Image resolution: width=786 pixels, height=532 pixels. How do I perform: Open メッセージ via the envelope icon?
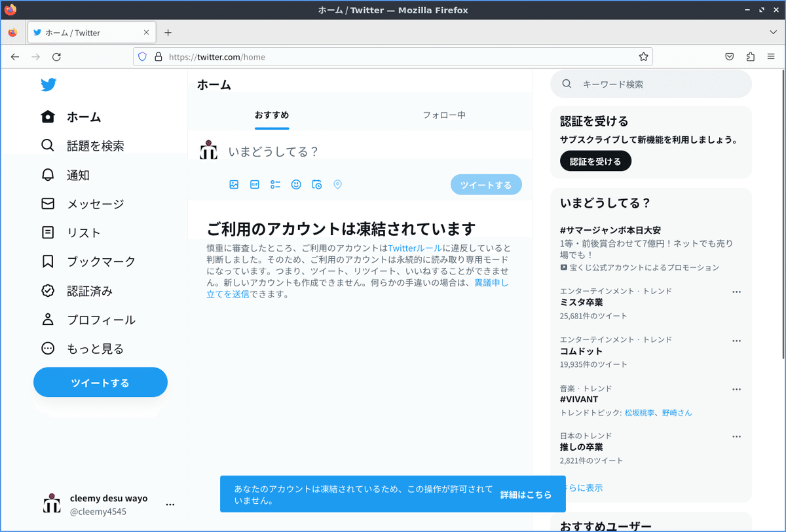[47, 204]
